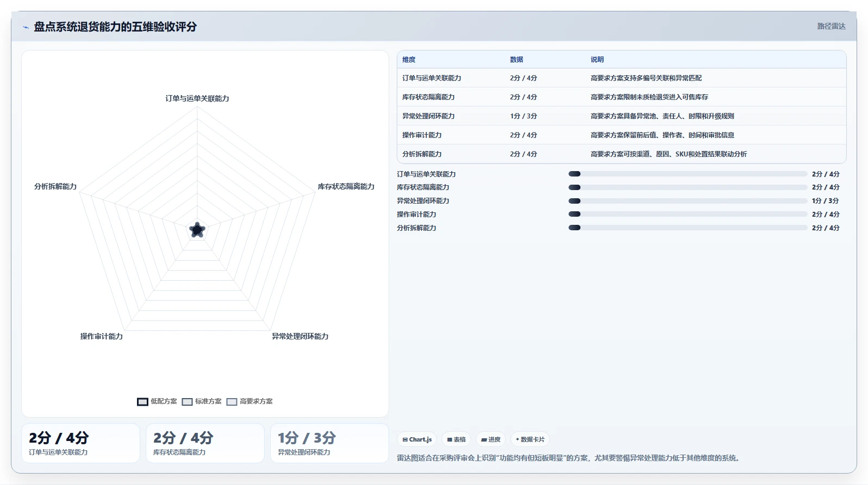Click description about 保留前后值、操作者

(x=663, y=135)
